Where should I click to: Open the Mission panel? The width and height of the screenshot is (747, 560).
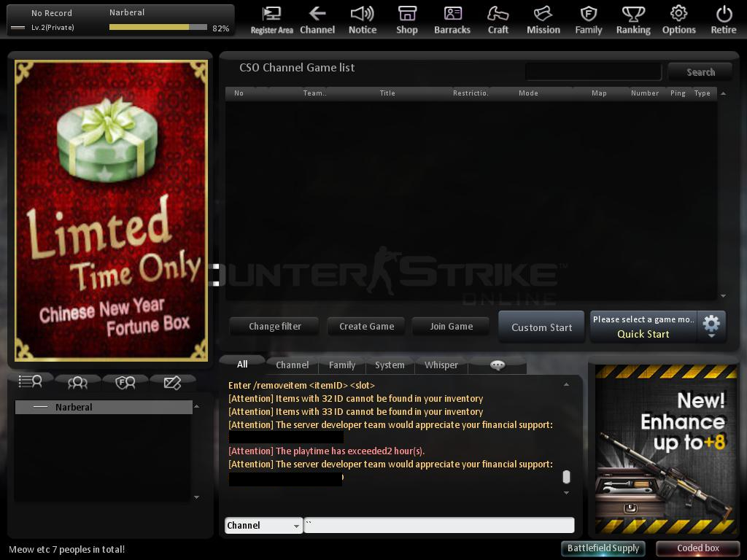[543, 20]
